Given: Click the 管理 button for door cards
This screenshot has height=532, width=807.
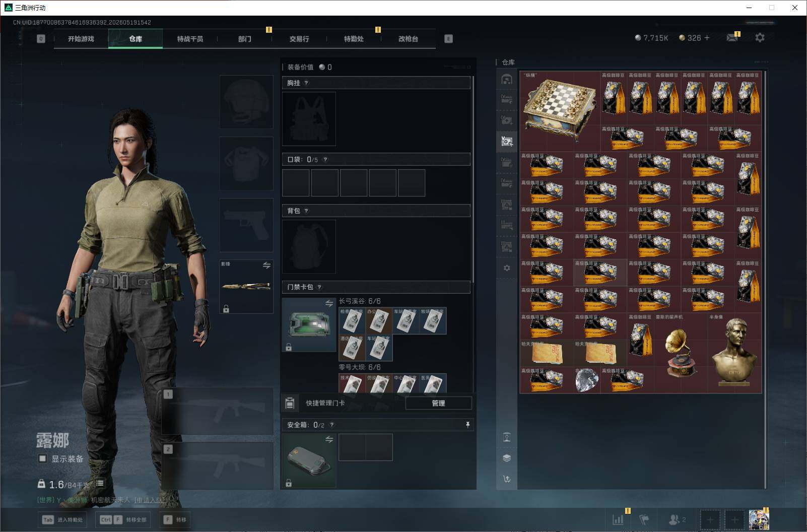Looking at the screenshot, I should pos(438,403).
